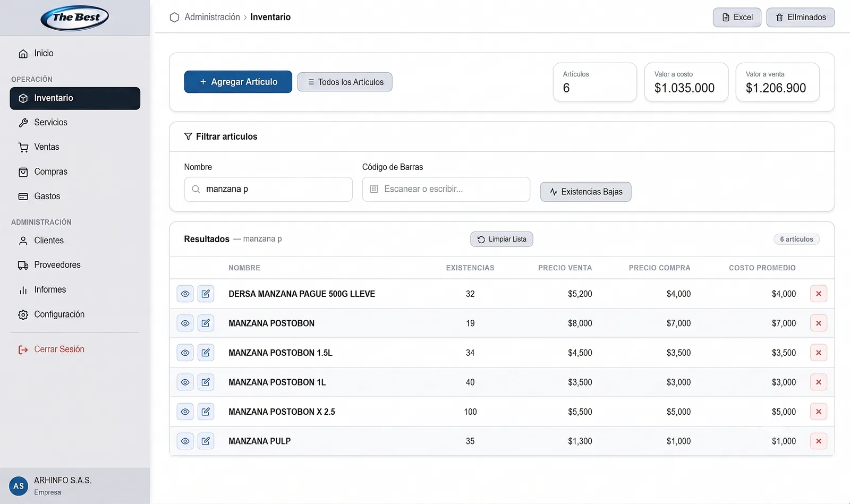Delete MANZANA POSTOBON 1L row
Screen dimensions: 850x504
coord(819,382)
